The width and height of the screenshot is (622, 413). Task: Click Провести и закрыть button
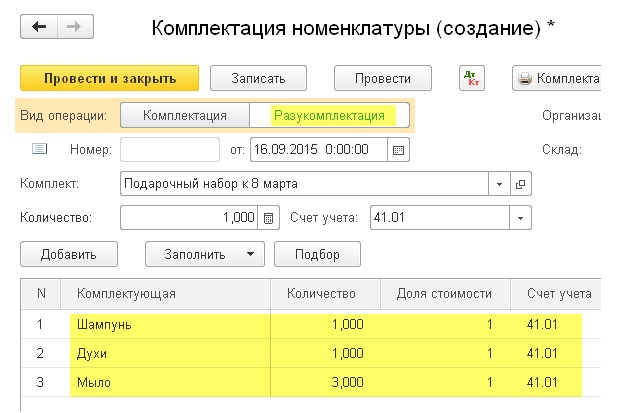click(x=109, y=78)
